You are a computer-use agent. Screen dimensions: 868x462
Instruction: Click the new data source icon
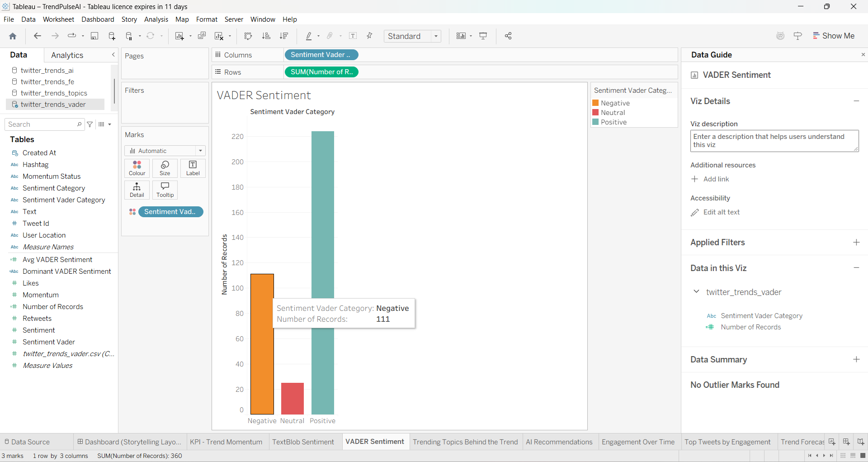(x=112, y=36)
